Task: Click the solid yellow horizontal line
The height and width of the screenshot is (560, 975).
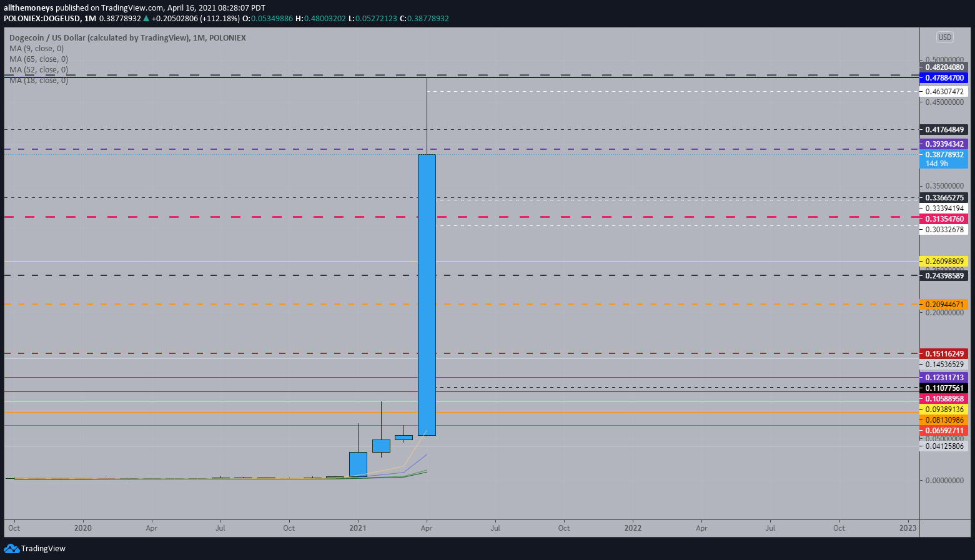Action: tap(462, 262)
